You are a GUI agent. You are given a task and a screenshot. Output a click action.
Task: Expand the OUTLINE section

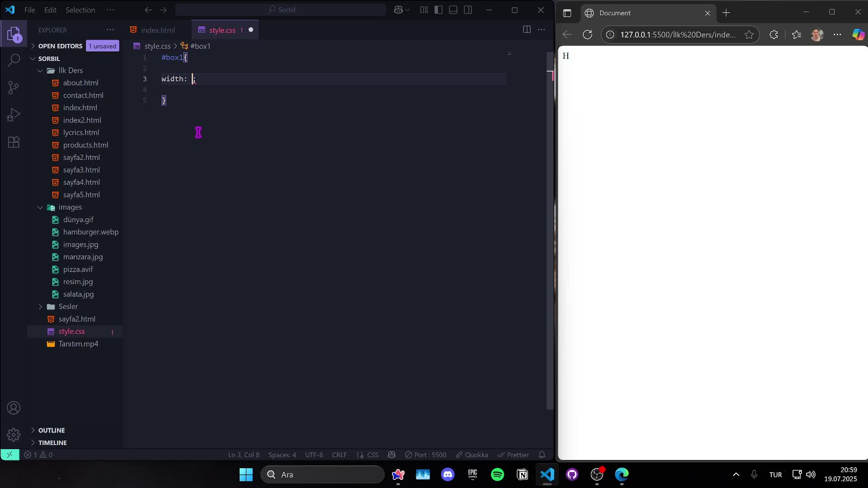coord(51,430)
